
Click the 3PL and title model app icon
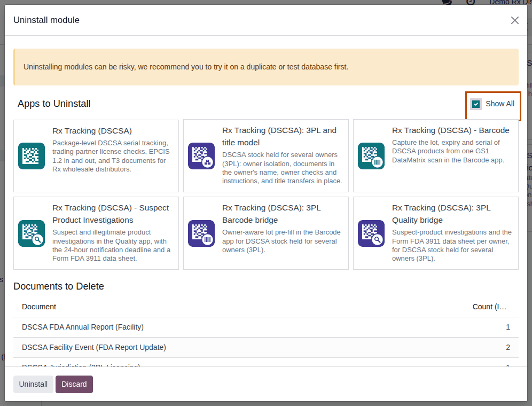(201, 156)
